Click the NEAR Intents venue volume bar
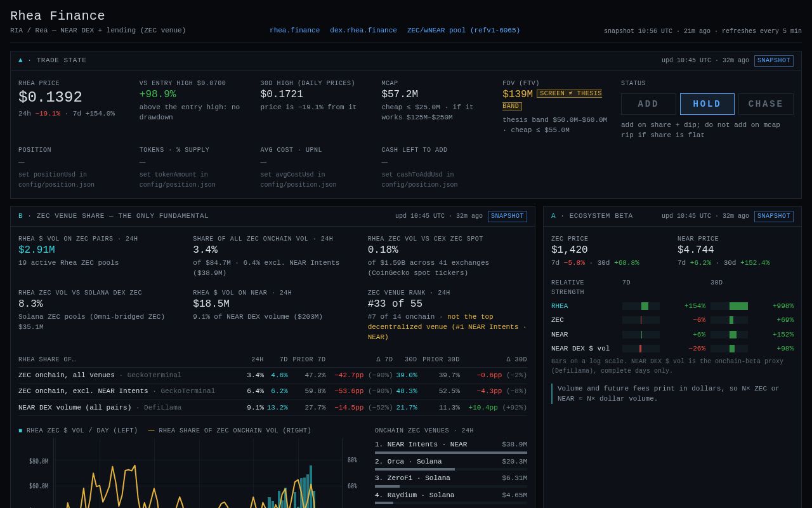 [451, 453]
